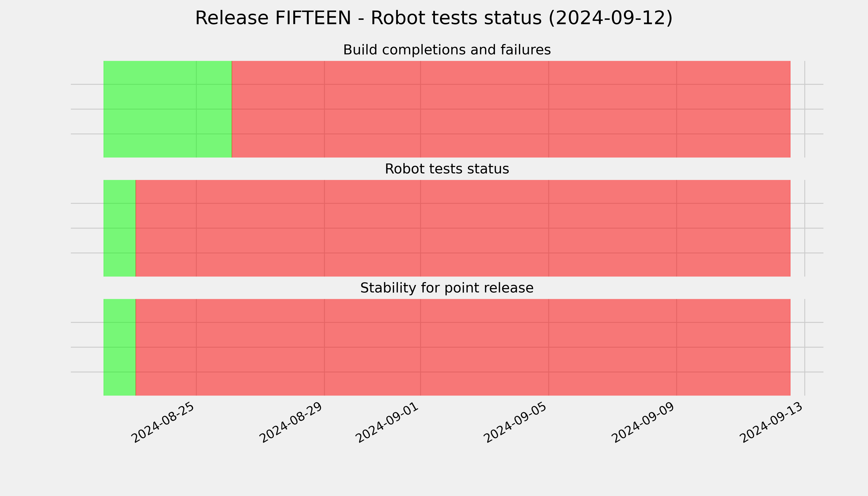Click the "Stability for point release" subplot title
868x496 pixels.
tap(447, 288)
